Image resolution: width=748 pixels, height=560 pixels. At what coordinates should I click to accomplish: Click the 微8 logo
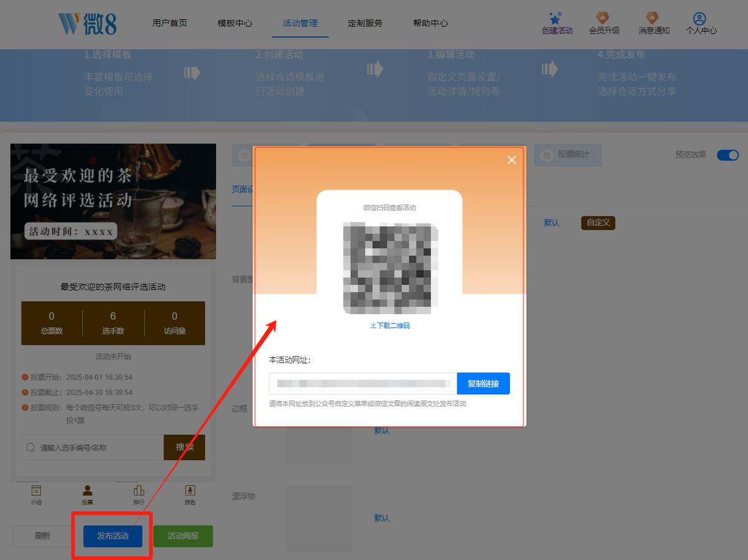(87, 23)
